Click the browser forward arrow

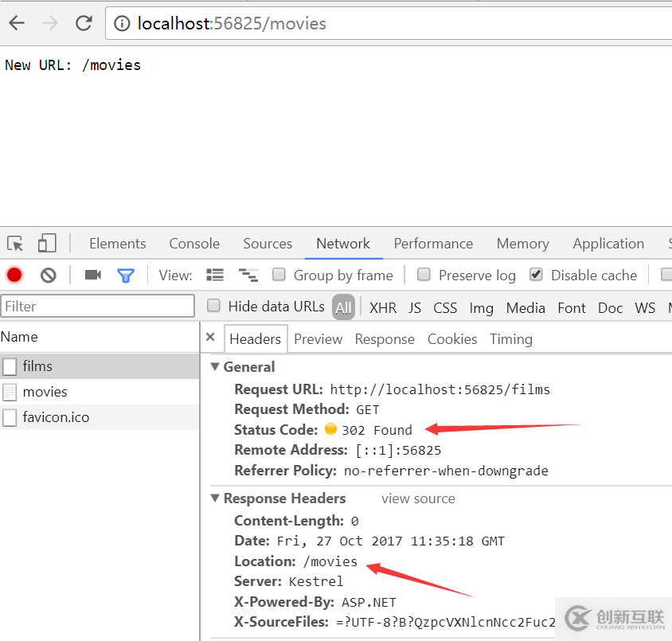tap(50, 23)
